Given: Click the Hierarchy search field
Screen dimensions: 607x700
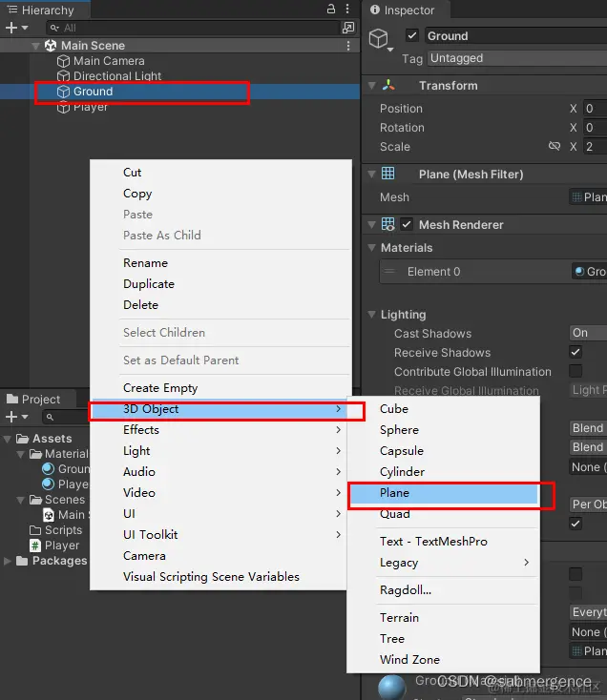Looking at the screenshot, I should pyautogui.click(x=193, y=28).
